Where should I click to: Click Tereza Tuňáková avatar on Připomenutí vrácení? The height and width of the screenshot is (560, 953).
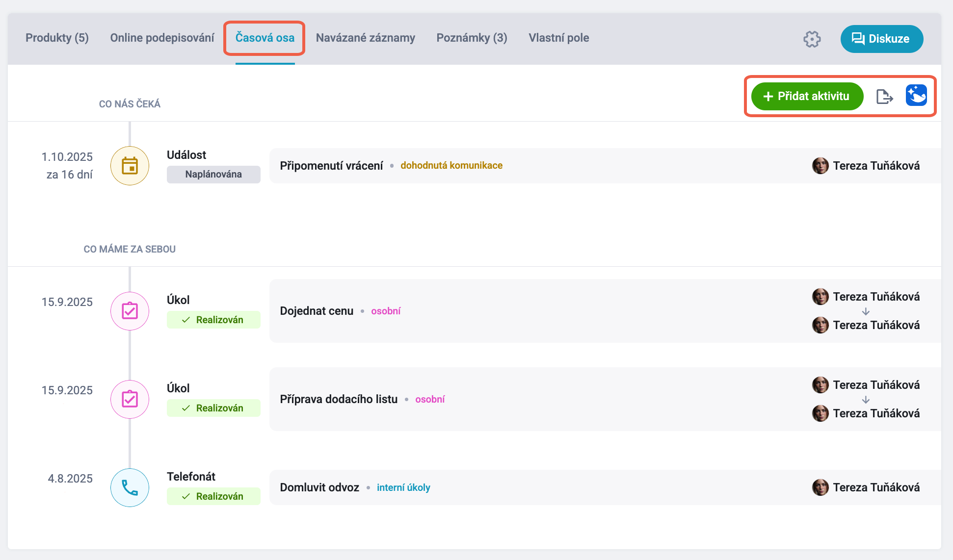click(820, 166)
